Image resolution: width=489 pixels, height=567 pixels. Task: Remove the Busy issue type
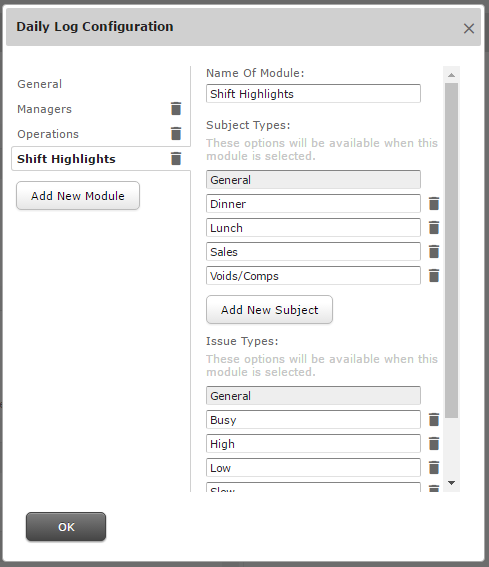click(x=434, y=419)
